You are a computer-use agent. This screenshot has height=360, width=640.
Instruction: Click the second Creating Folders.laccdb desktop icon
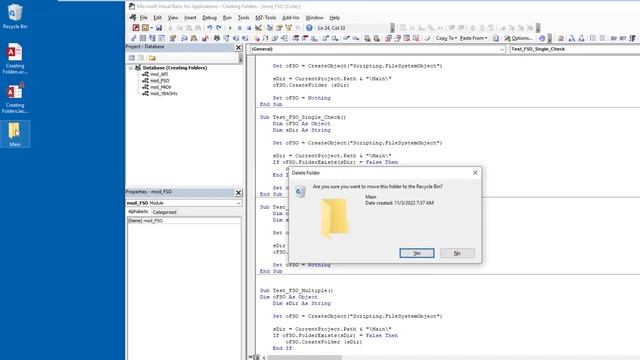coord(15,98)
